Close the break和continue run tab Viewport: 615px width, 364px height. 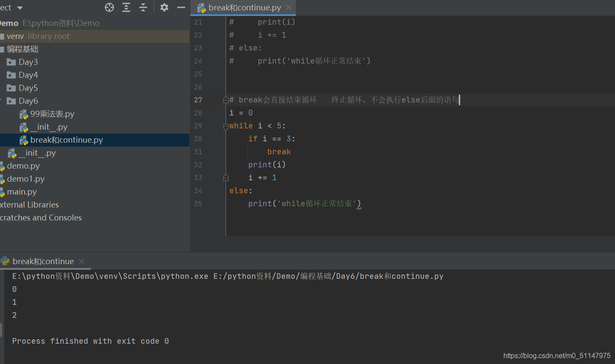pos(81,262)
